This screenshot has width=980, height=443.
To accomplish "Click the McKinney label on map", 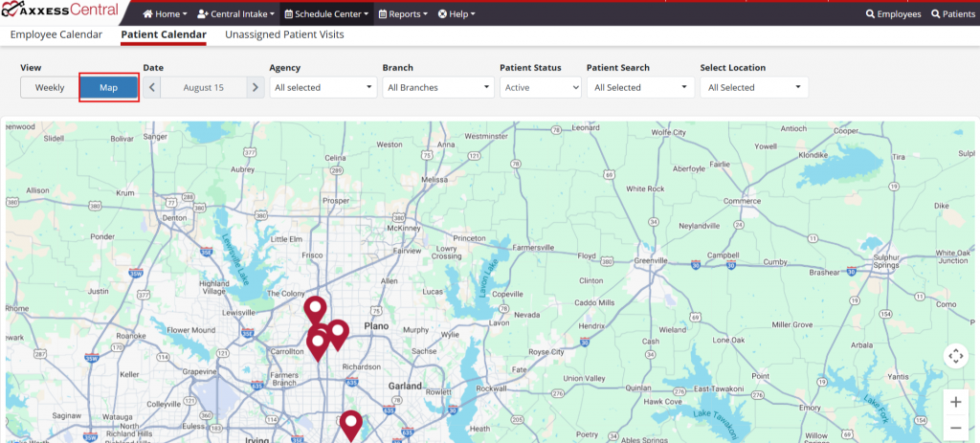I will pyautogui.click(x=402, y=228).
